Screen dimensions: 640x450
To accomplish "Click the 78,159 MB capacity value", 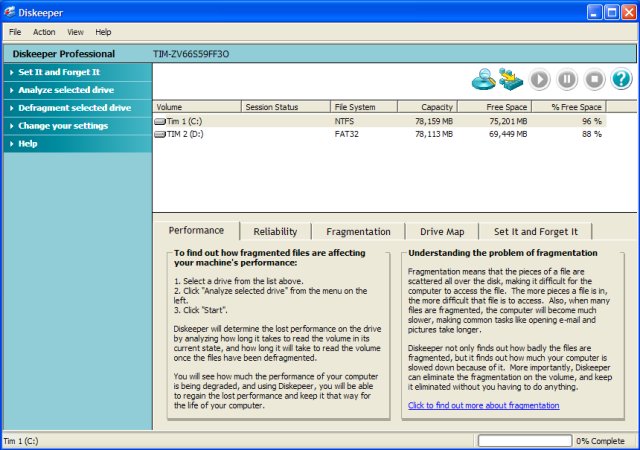I will click(x=434, y=121).
